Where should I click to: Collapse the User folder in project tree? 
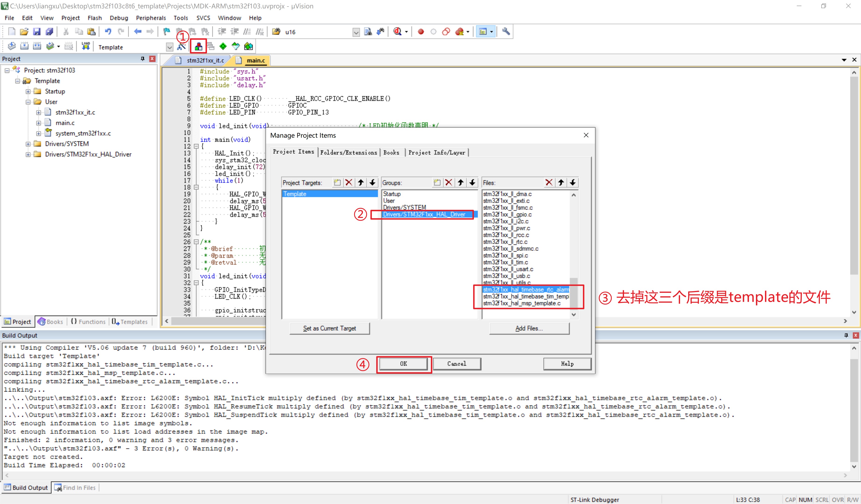click(28, 102)
